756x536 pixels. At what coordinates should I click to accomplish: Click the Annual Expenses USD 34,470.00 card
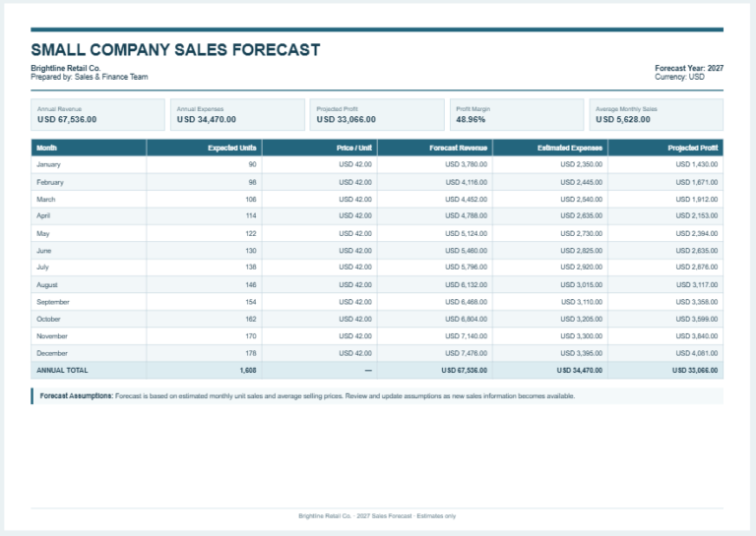[x=237, y=115]
